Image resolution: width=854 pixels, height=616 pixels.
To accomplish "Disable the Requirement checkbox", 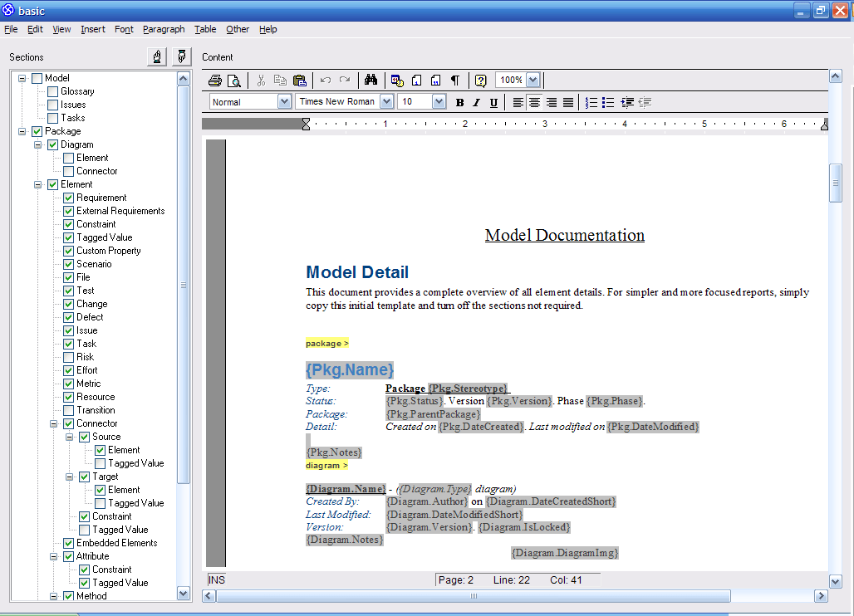I will coord(67,198).
